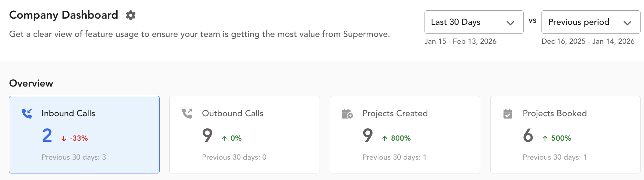Click the Jan 15 - Feb 13, 2026 date range
The height and width of the screenshot is (180, 644).
[460, 41]
